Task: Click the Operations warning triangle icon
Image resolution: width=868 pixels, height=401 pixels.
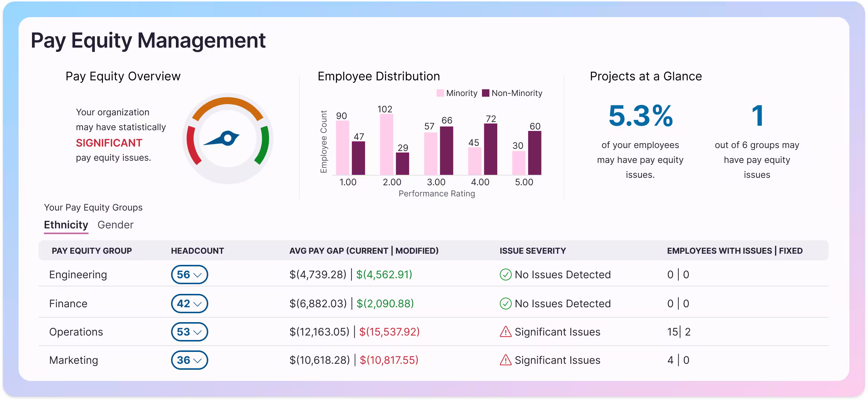Action: [505, 332]
